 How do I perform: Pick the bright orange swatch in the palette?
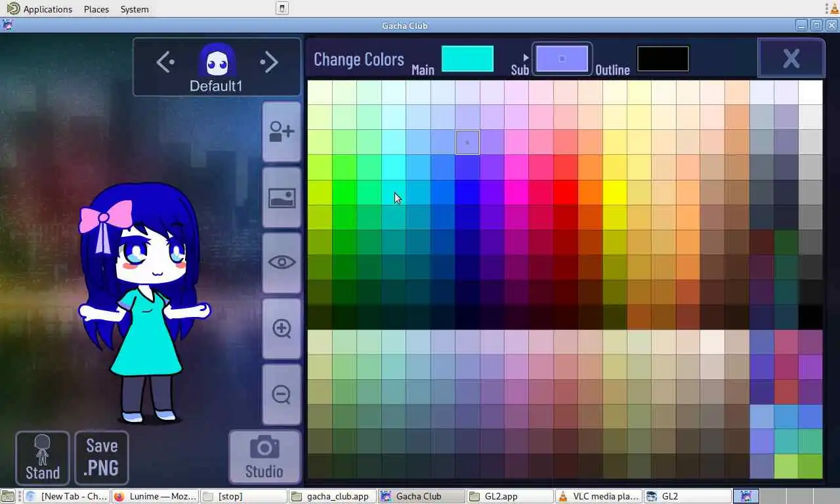590,192
